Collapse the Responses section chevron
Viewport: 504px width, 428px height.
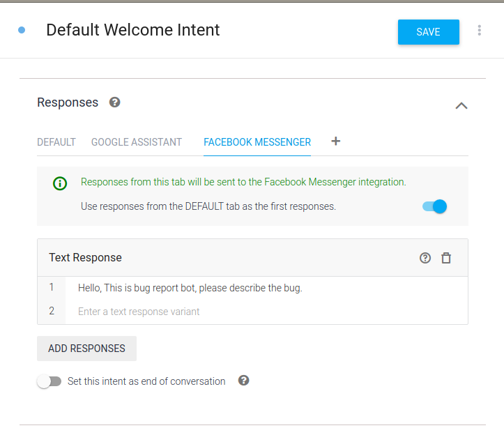(x=461, y=106)
